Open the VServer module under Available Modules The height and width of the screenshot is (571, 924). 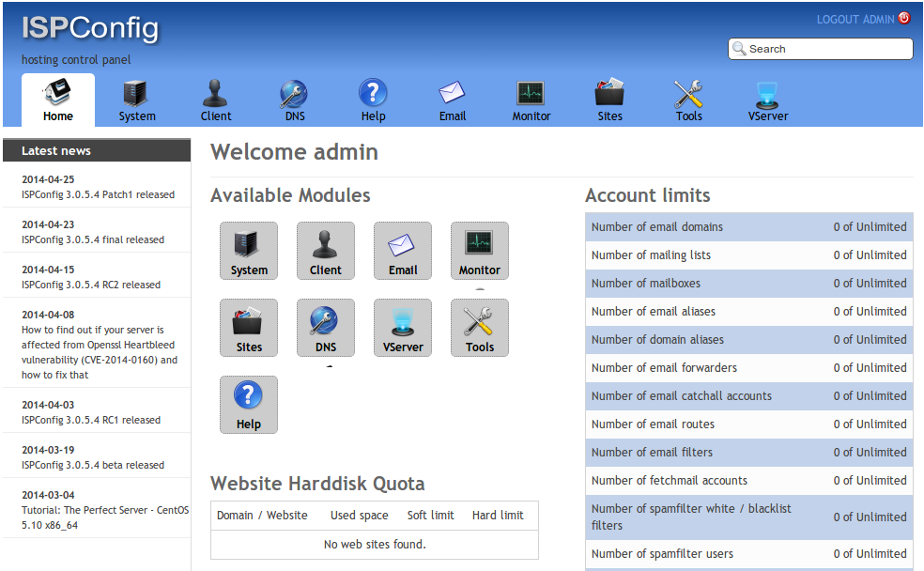click(403, 328)
